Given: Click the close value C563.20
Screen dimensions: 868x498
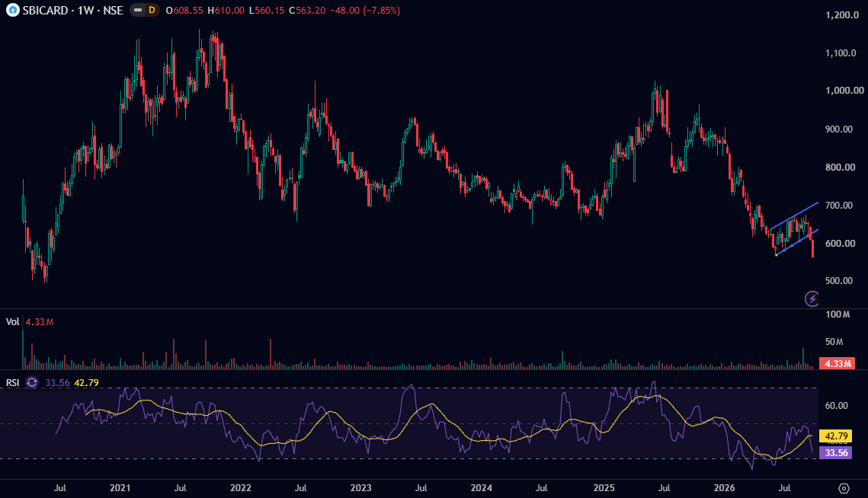Looking at the screenshot, I should (307, 11).
